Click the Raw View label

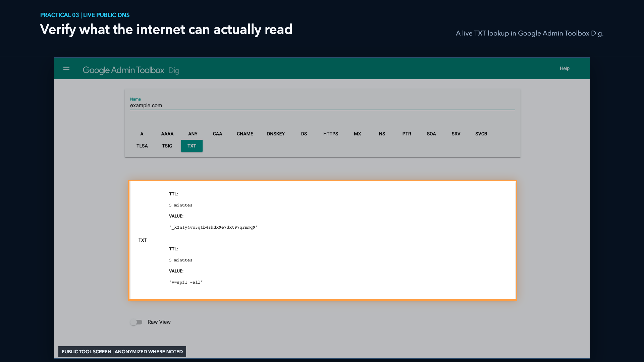159,322
